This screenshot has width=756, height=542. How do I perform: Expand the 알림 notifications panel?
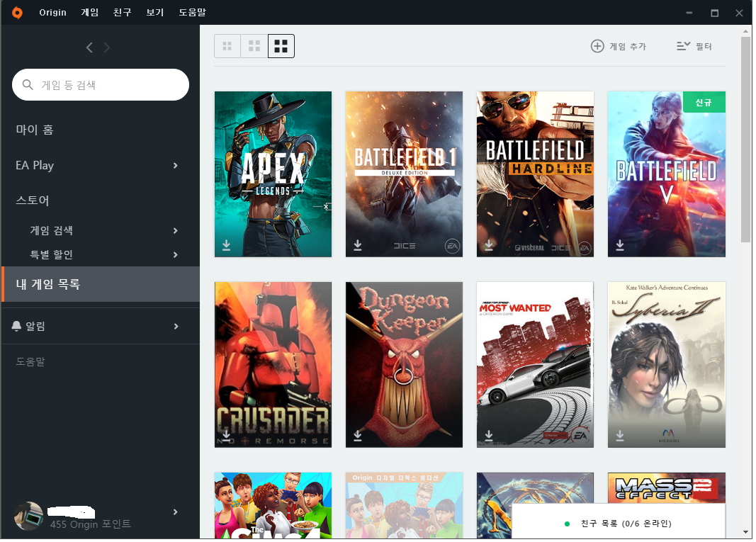176,327
